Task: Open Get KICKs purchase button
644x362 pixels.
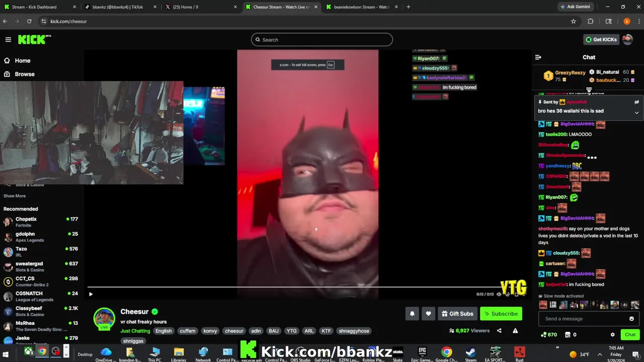Action: [x=601, y=40]
